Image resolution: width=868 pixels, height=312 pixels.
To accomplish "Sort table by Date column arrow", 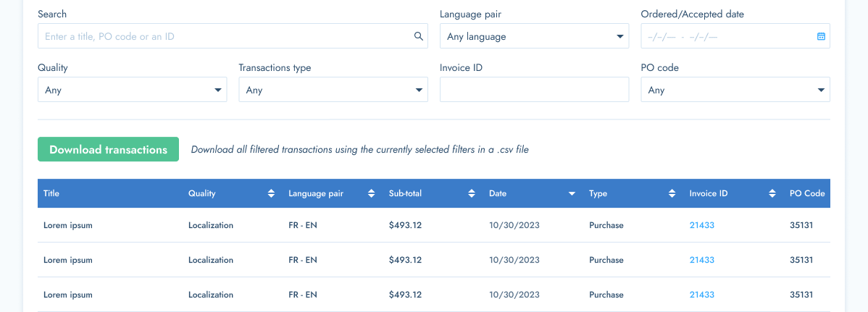I will click(572, 194).
